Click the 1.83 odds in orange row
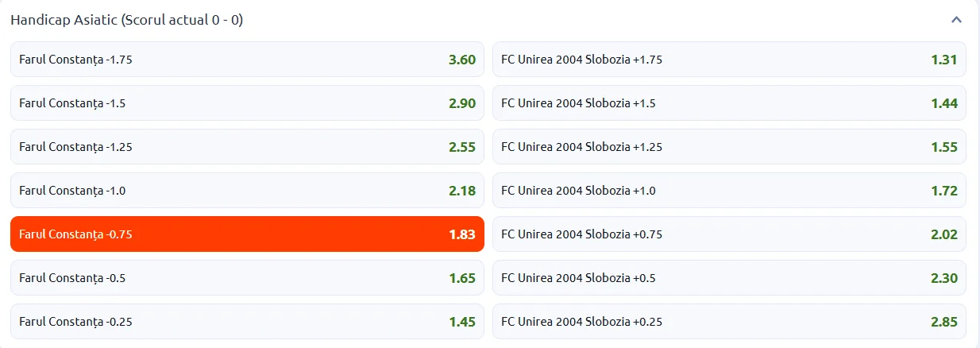The height and width of the screenshot is (348, 980). point(461,234)
